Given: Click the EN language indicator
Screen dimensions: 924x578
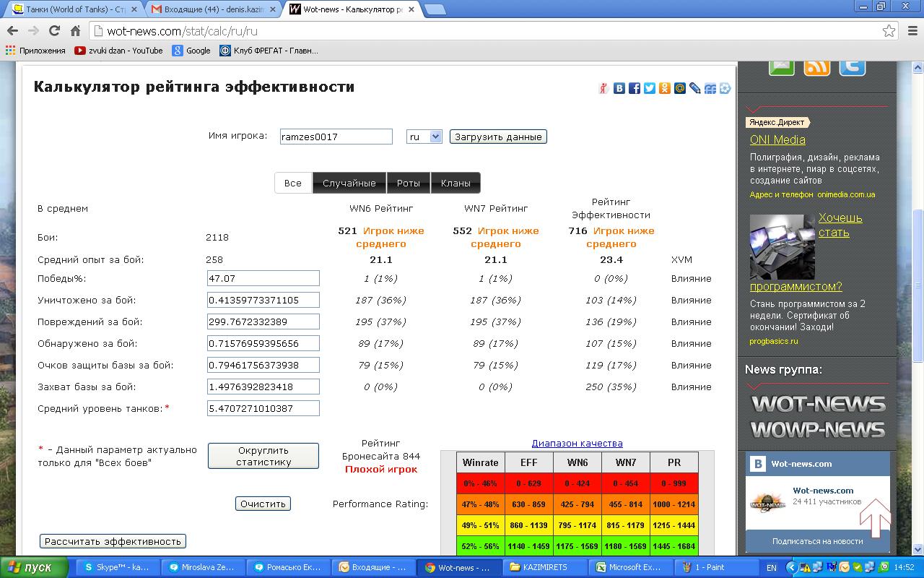Looking at the screenshot, I should click(x=772, y=568).
